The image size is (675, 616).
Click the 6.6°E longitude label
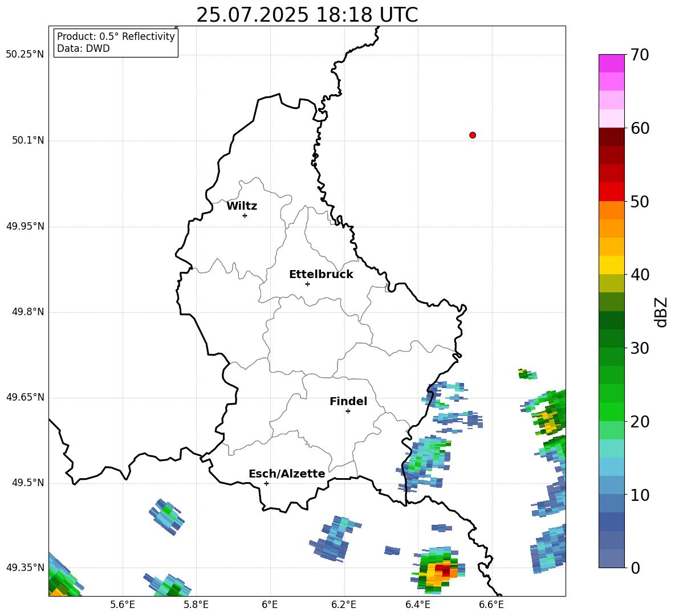pos(491,605)
